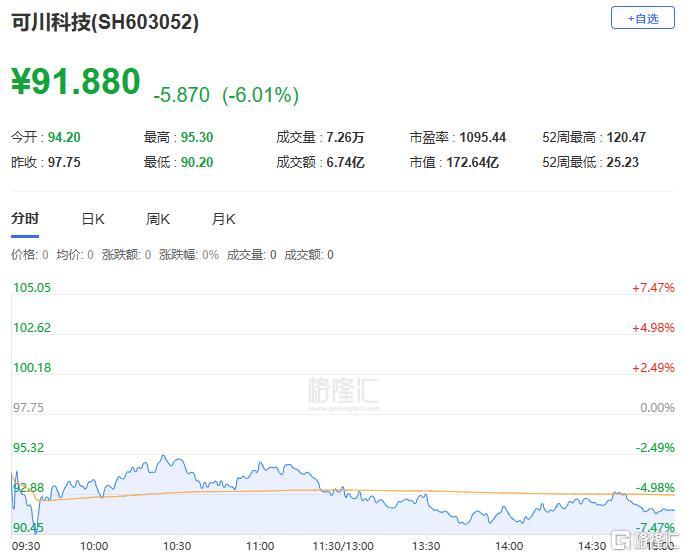The width and height of the screenshot is (686, 557).
Task: Click the 成交额 6.74亿 figure
Action: [x=345, y=162]
